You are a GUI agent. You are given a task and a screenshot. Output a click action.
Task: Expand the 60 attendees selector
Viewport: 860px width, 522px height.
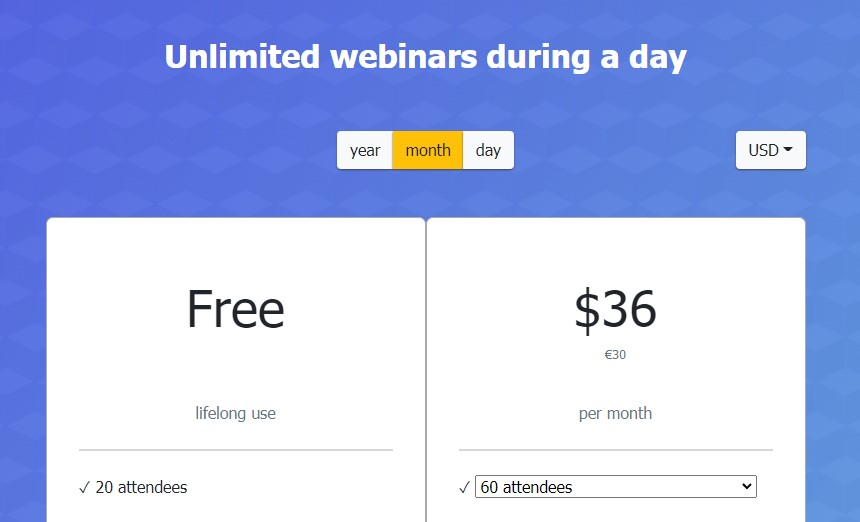(x=615, y=487)
